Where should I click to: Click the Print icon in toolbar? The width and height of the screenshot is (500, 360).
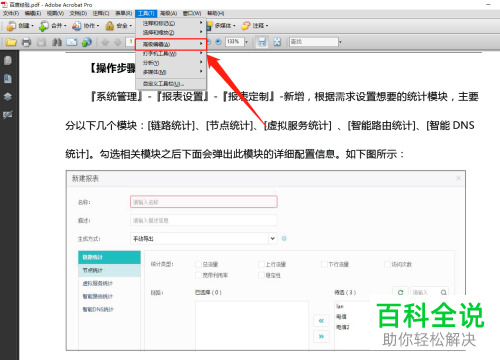point(26,42)
